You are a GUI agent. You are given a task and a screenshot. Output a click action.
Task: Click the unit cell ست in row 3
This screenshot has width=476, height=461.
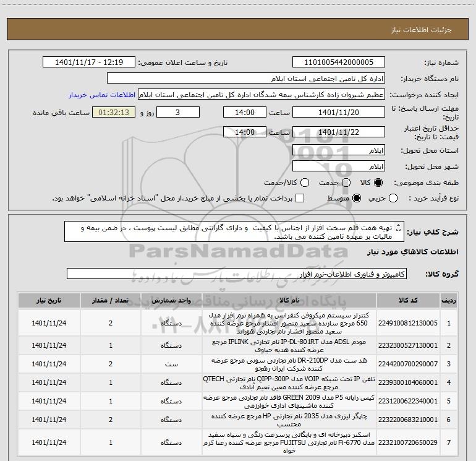click(x=171, y=364)
